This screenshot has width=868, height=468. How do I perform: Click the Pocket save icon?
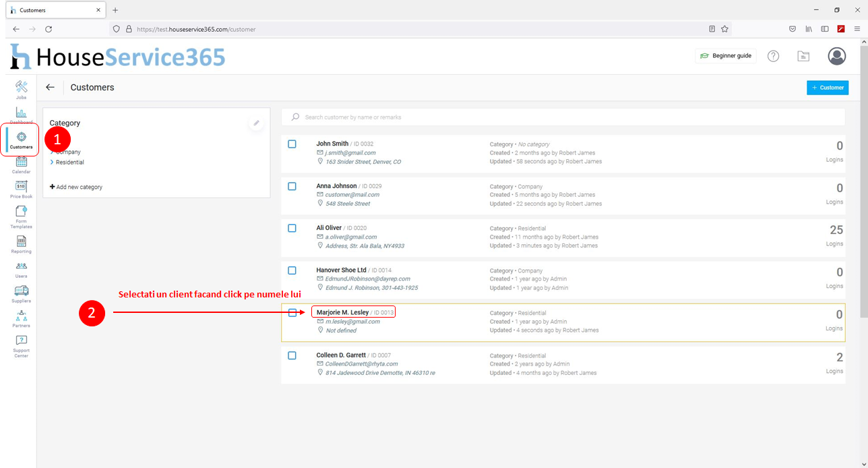[x=793, y=29]
